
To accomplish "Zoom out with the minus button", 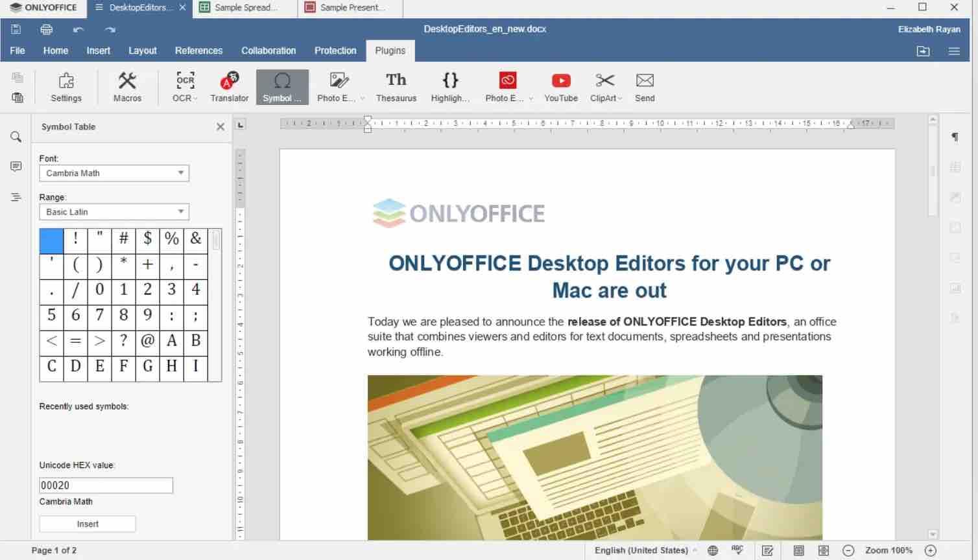I will [x=848, y=550].
